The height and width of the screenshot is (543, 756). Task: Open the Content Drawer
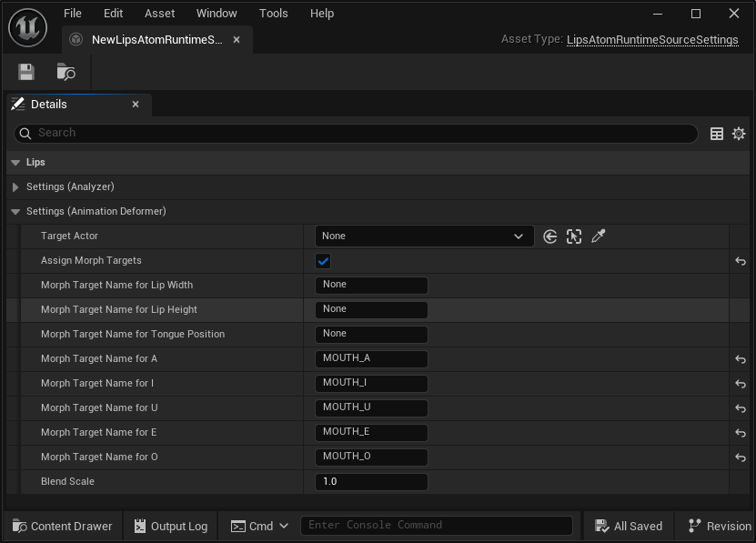tap(62, 526)
